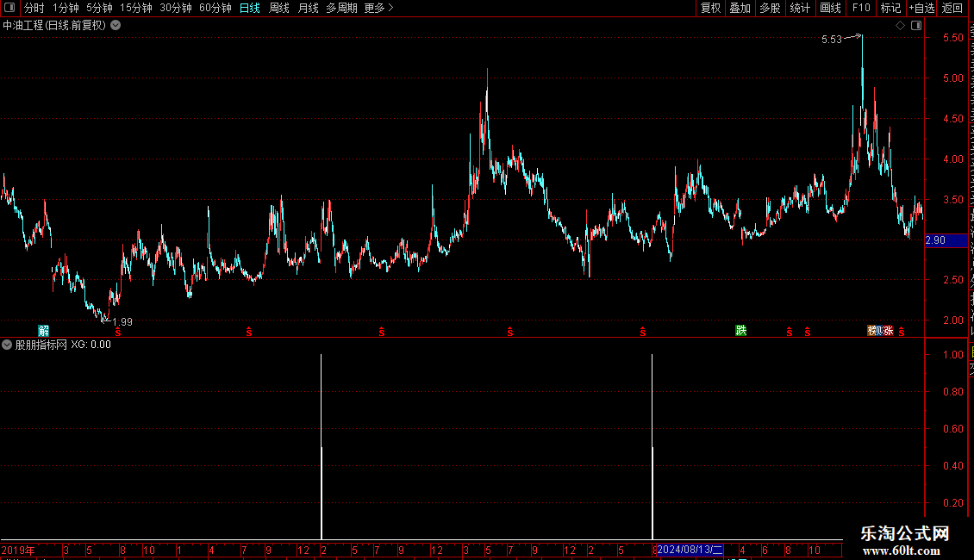Click the S marker nearest the 1.99 label
The height and width of the screenshot is (560, 974).
click(x=118, y=333)
